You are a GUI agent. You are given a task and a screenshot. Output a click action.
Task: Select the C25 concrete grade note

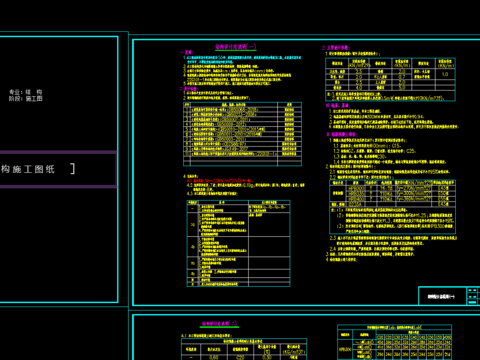(x=411, y=151)
